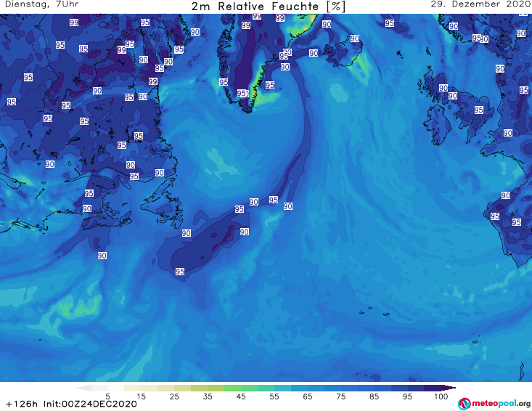532x411 pixels.
Task: Click the 'Dienstag, 7Uhr' time label
Action: (41, 4)
